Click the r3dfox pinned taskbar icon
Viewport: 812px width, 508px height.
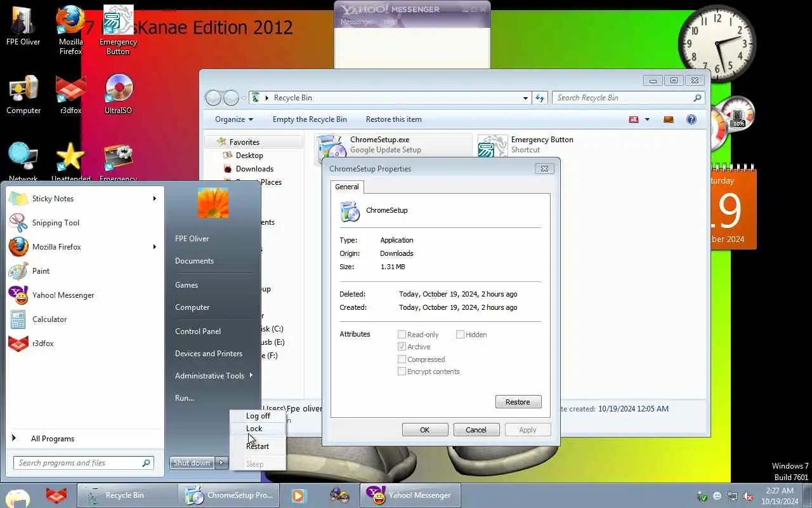[56, 495]
